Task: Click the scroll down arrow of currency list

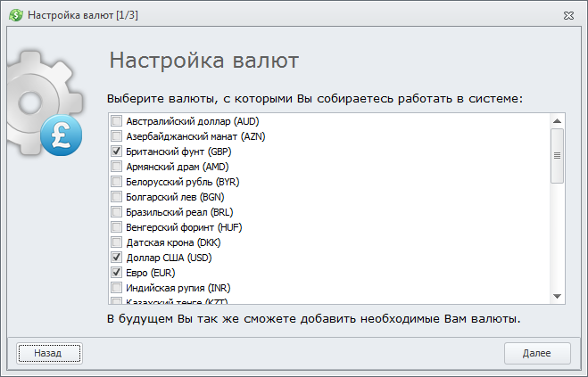Action: click(x=557, y=296)
